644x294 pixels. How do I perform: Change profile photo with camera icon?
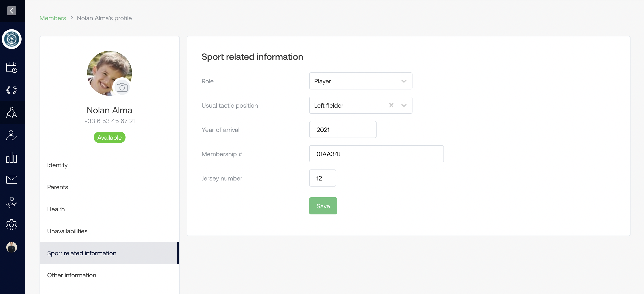click(122, 87)
